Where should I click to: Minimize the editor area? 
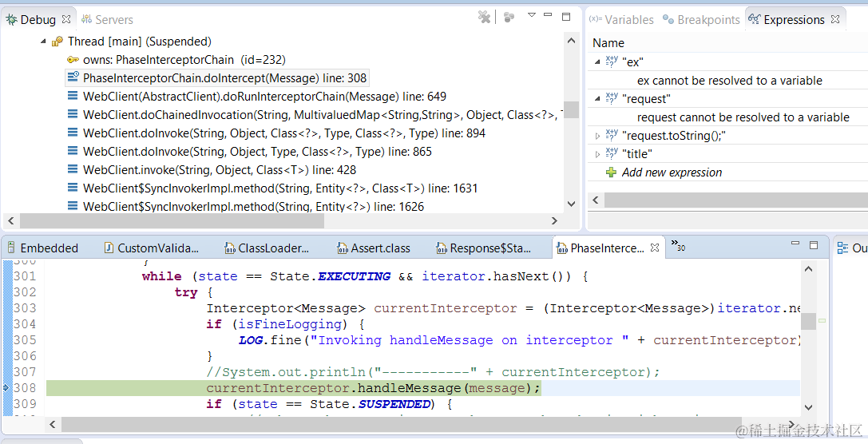(795, 243)
